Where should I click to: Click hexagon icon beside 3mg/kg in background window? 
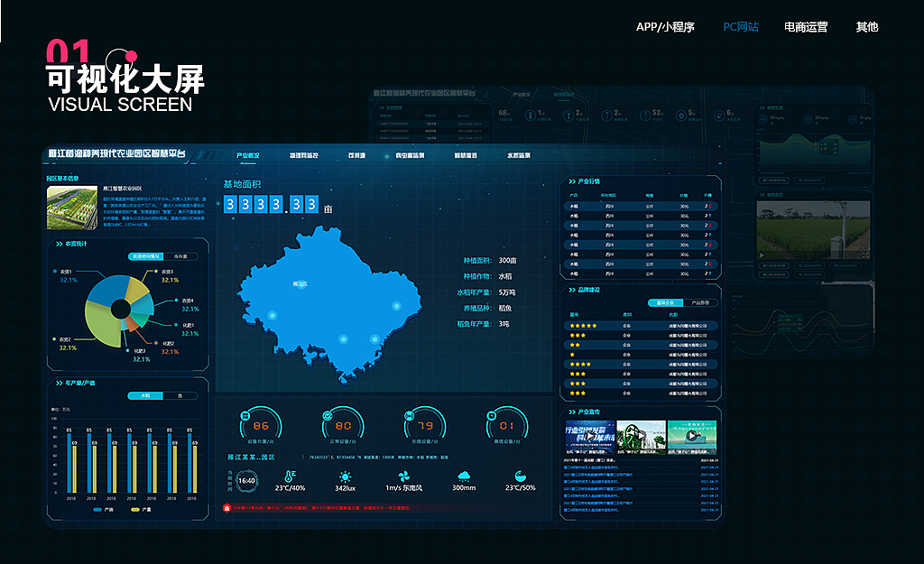853,119
